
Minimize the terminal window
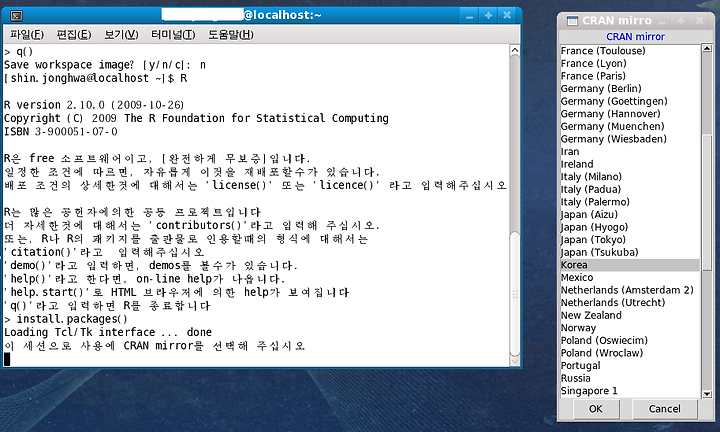469,16
